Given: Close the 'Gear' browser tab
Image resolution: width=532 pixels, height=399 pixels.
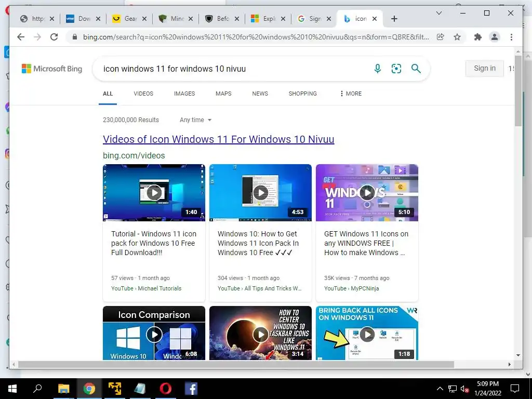Looking at the screenshot, I should point(144,19).
